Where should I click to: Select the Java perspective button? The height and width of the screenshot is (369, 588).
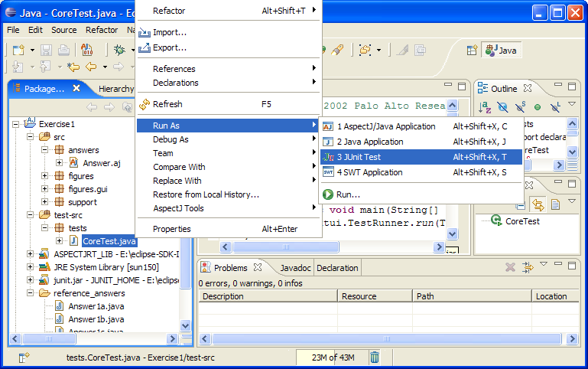coord(501,51)
